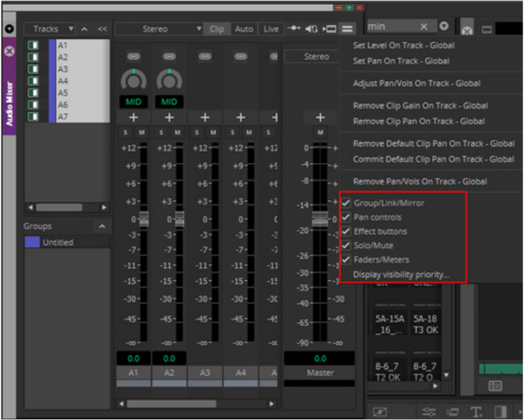Click the gang link icon on strip A2
The height and width of the screenshot is (420, 524).
click(169, 56)
